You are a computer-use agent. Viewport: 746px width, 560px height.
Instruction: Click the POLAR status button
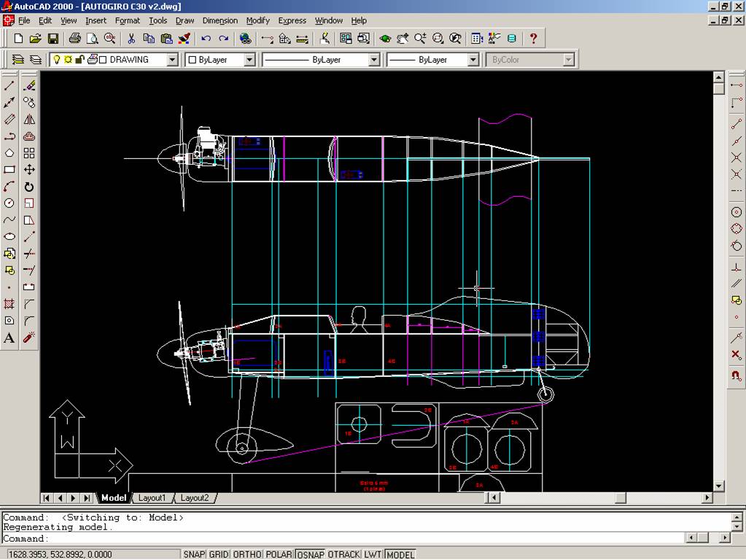[x=279, y=554]
